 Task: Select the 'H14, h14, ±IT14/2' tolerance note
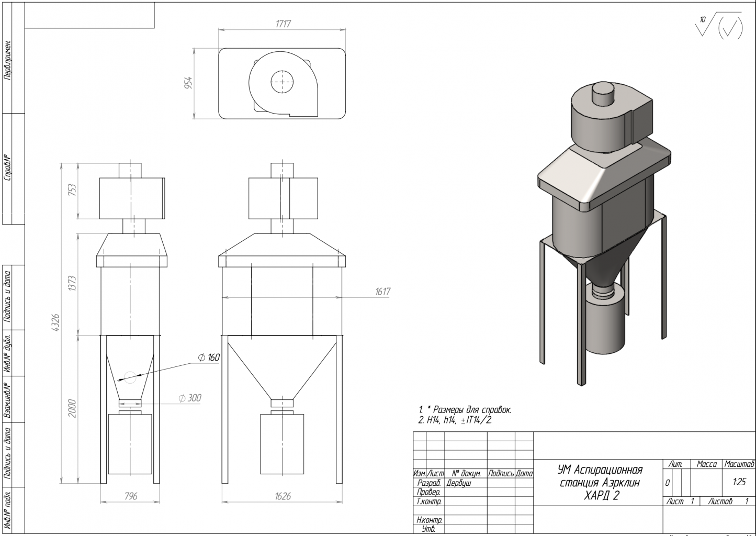pyautogui.click(x=455, y=420)
